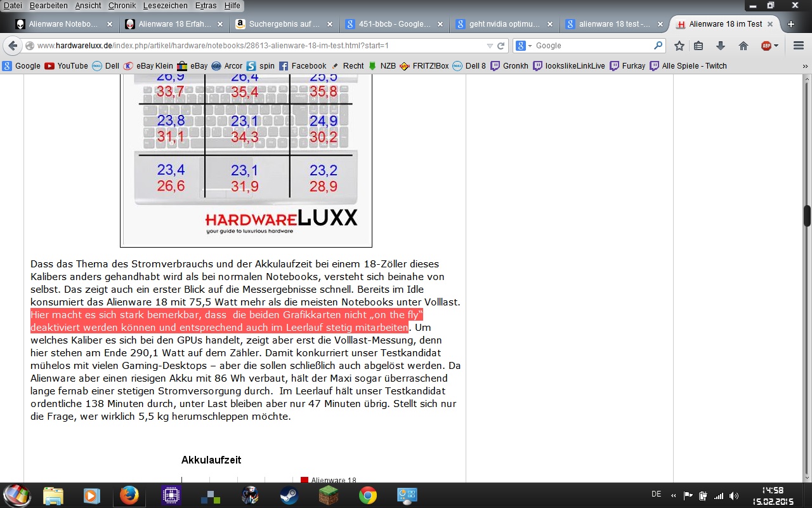Viewport: 812px width, 508px height.
Task: Open the Ansicht menu
Action: [x=88, y=6]
